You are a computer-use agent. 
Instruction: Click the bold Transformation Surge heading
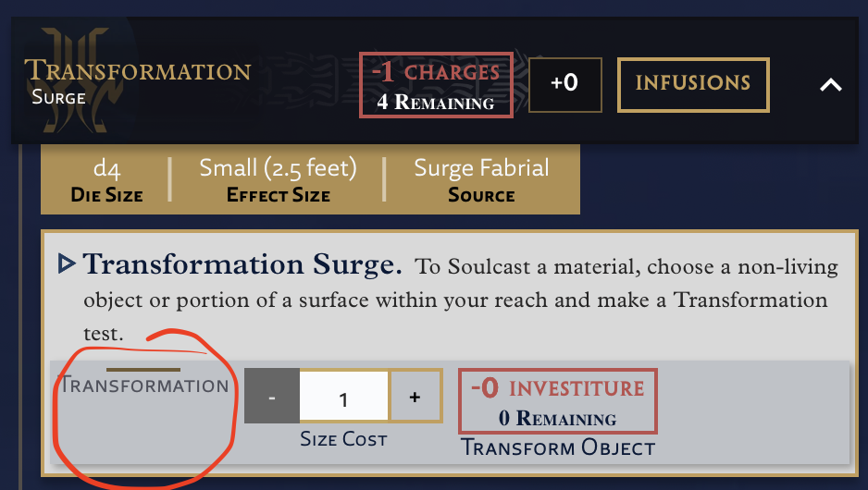242,263
